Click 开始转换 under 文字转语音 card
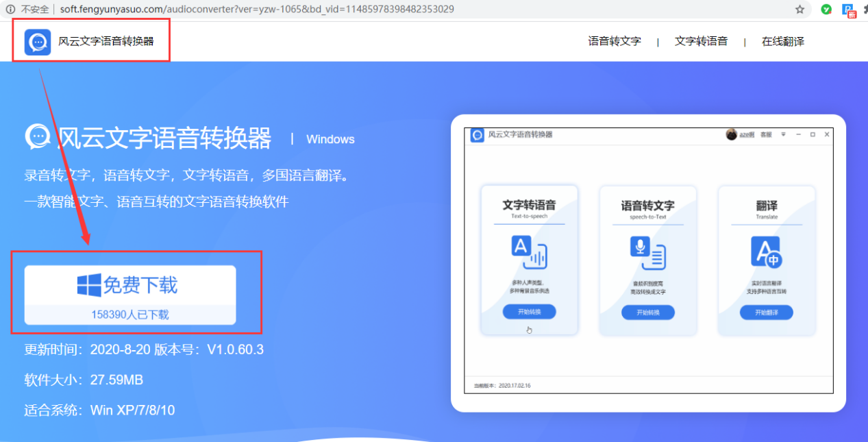Image resolution: width=868 pixels, height=442 pixels. click(529, 312)
